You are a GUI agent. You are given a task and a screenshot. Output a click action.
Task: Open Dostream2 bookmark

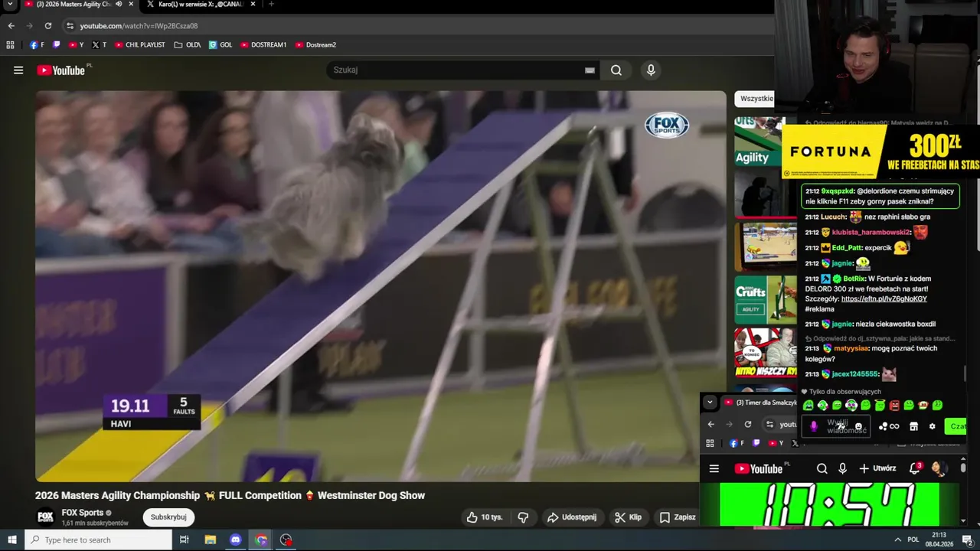pyautogui.click(x=315, y=44)
